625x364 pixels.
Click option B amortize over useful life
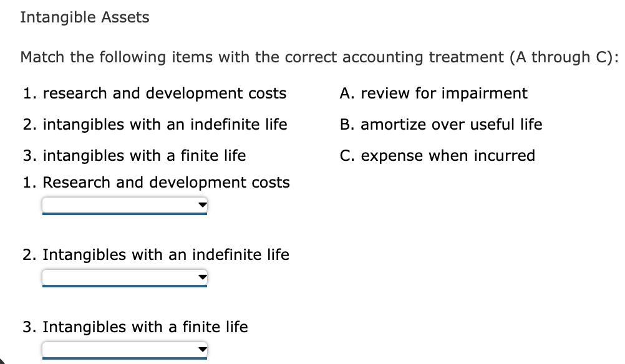[x=441, y=124]
